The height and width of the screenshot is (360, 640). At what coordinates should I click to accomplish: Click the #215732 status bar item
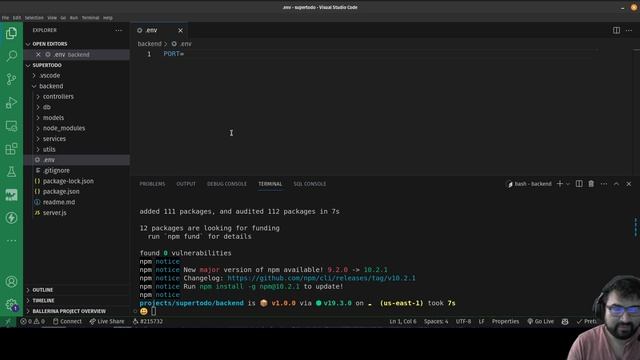point(148,322)
